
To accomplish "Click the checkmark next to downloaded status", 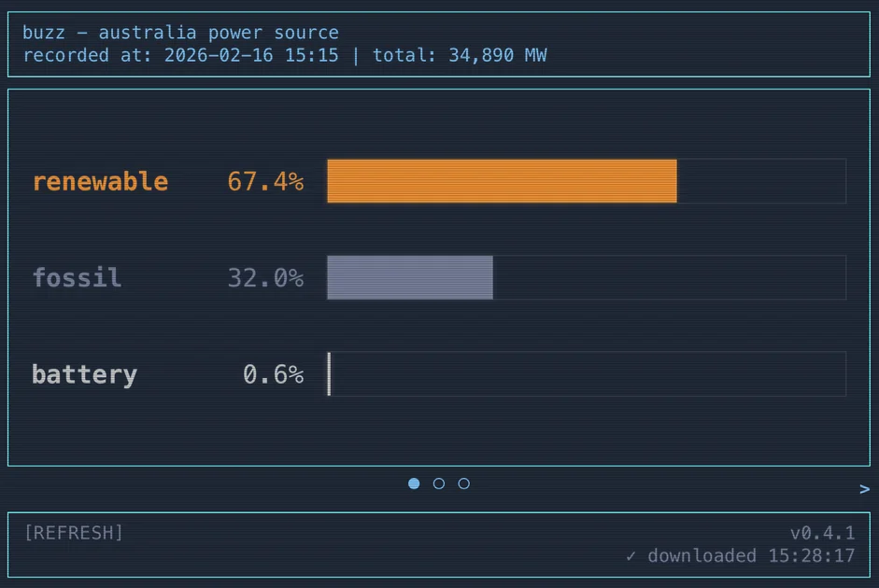I will tap(633, 555).
